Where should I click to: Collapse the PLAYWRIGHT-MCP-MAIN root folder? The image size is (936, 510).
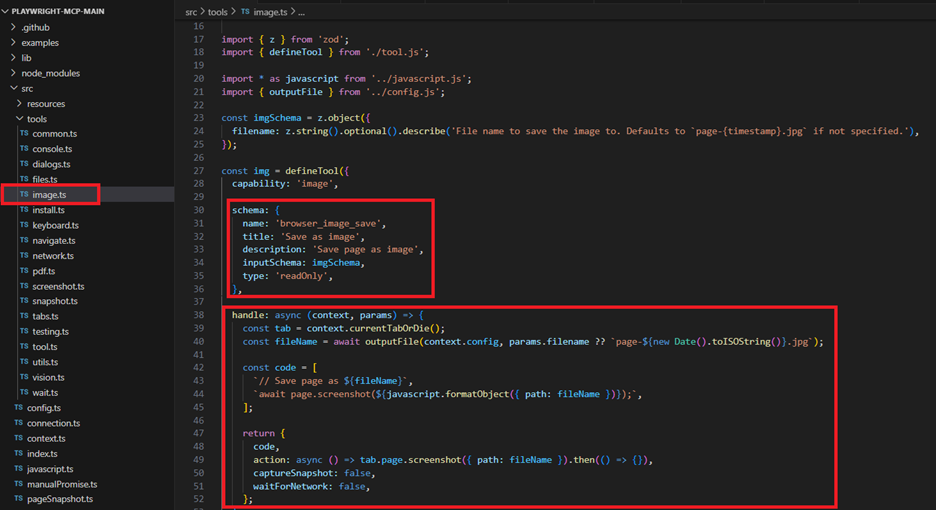tap(5, 12)
